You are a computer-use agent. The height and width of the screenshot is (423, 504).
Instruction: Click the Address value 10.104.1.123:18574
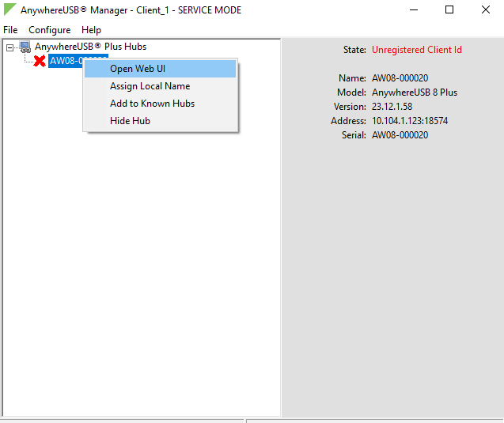[410, 121]
